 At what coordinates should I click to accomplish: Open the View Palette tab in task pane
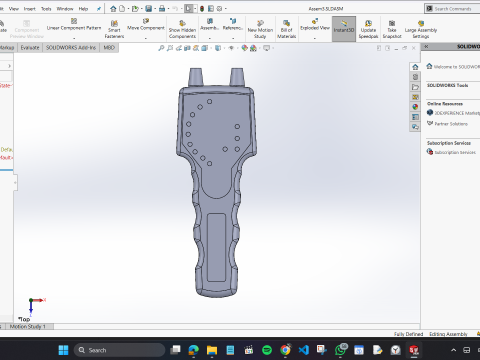[415, 97]
